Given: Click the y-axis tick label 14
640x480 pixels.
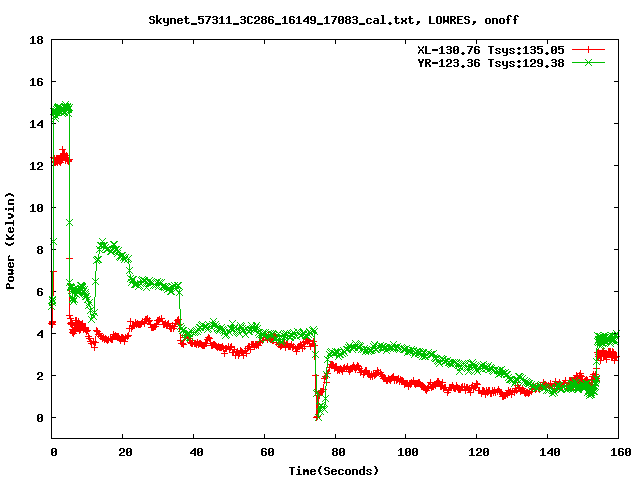Looking at the screenshot, I should point(36,124).
